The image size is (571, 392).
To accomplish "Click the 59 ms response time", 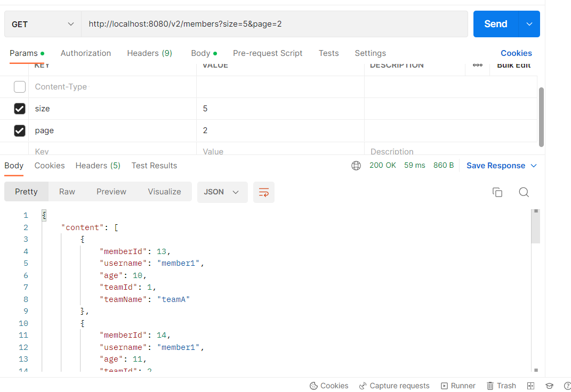I will [414, 166].
